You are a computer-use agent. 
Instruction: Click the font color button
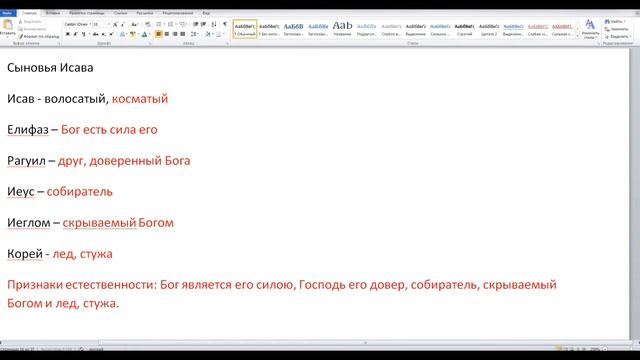[144, 34]
